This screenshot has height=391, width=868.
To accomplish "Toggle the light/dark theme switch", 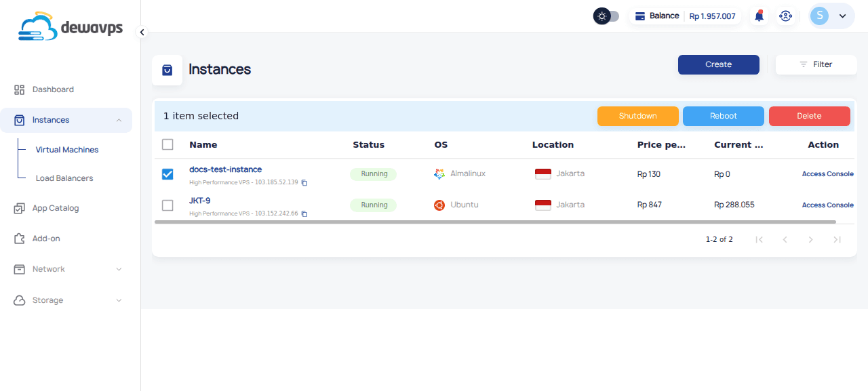I will click(x=606, y=16).
